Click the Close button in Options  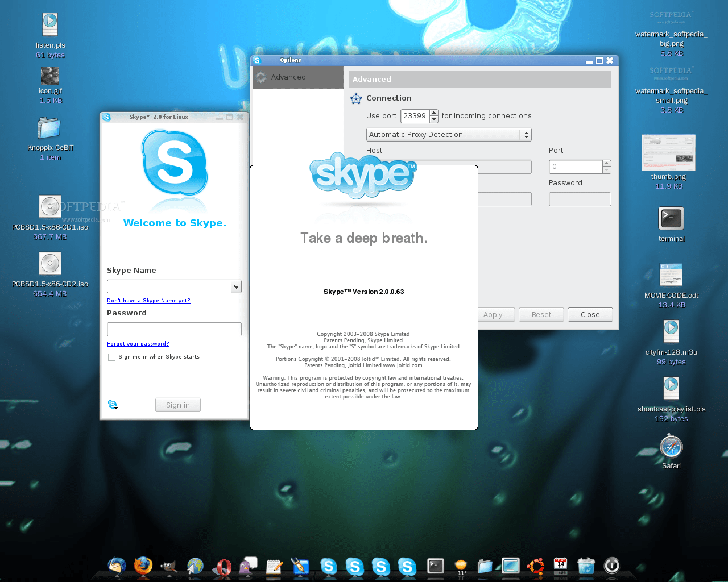(x=590, y=315)
